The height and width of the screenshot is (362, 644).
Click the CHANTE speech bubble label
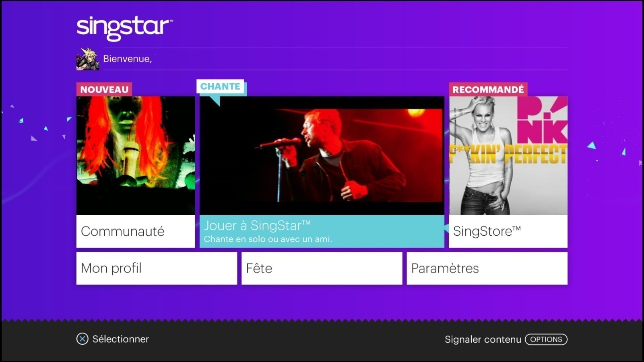221,87
